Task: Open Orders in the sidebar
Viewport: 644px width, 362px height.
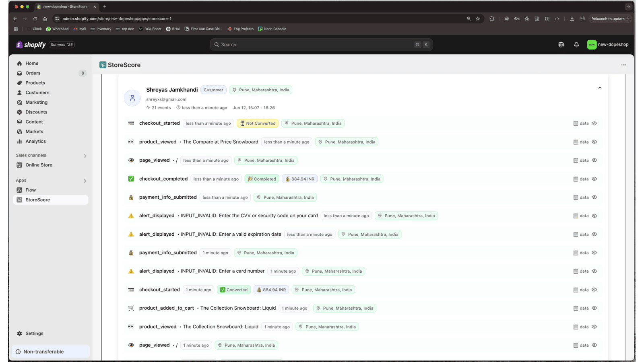Action: click(33, 73)
